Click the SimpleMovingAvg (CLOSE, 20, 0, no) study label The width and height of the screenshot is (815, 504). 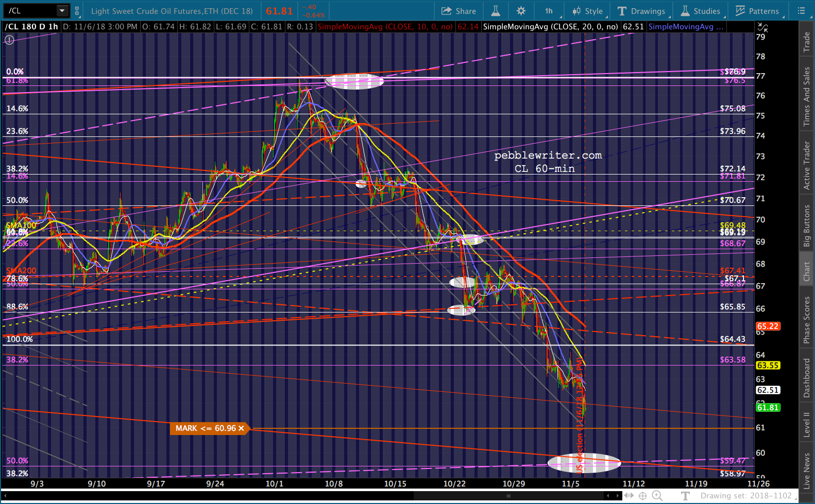click(x=550, y=27)
